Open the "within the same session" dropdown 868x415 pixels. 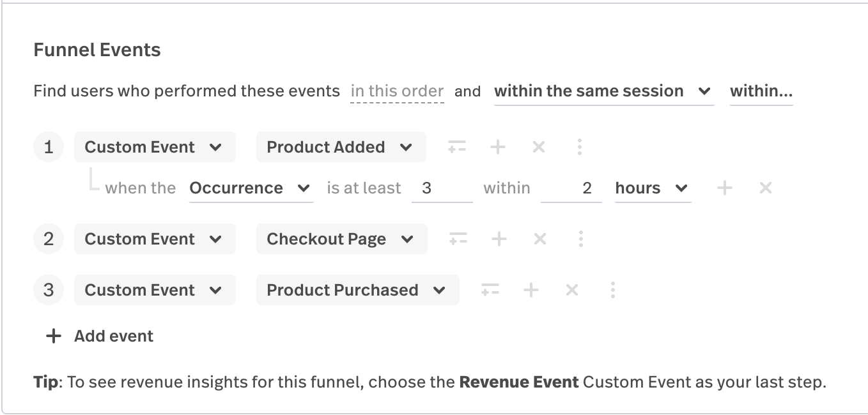coord(603,91)
